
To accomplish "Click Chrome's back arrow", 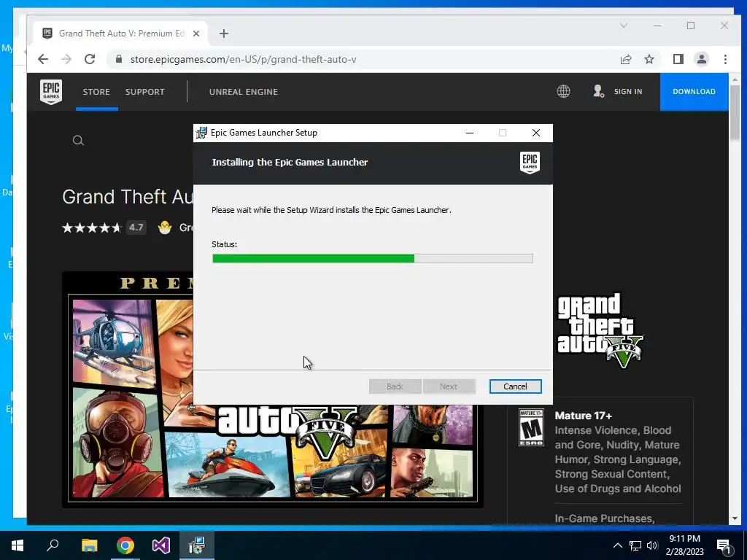I will 43,59.
